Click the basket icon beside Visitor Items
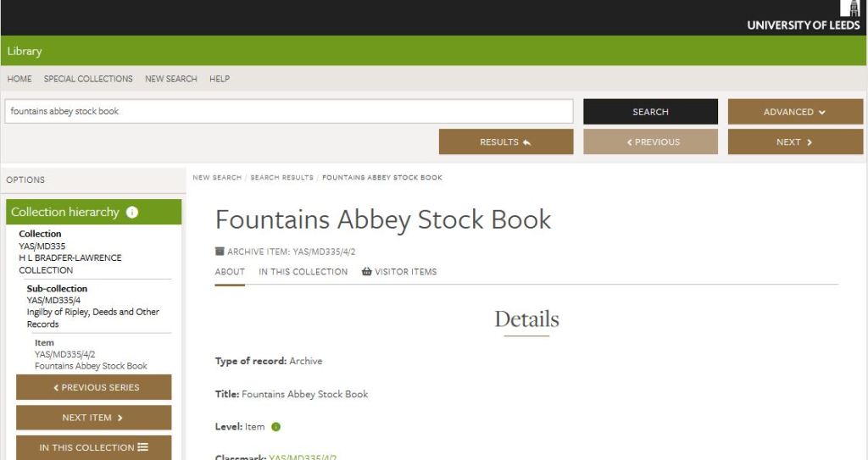The height and width of the screenshot is (460, 868). click(x=366, y=272)
